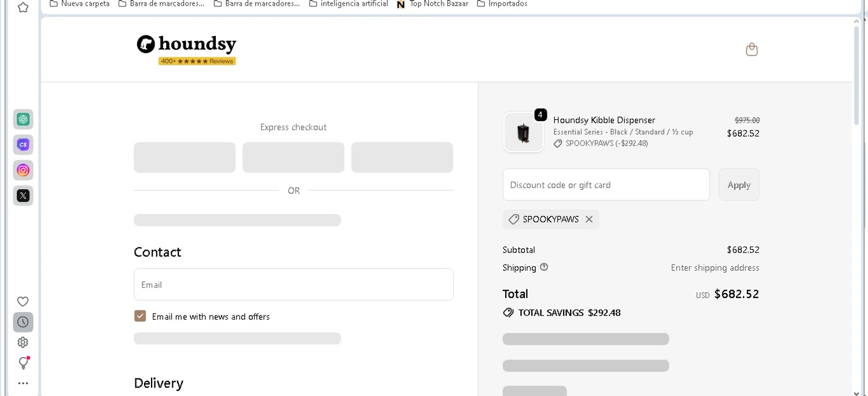Click the Express checkout heading

coord(293,127)
